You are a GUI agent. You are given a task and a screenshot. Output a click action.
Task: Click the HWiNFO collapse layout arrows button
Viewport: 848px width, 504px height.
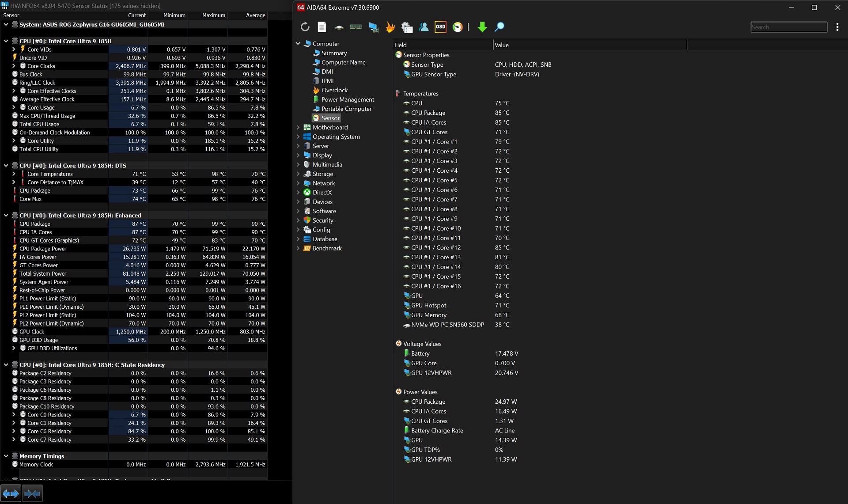(x=32, y=493)
